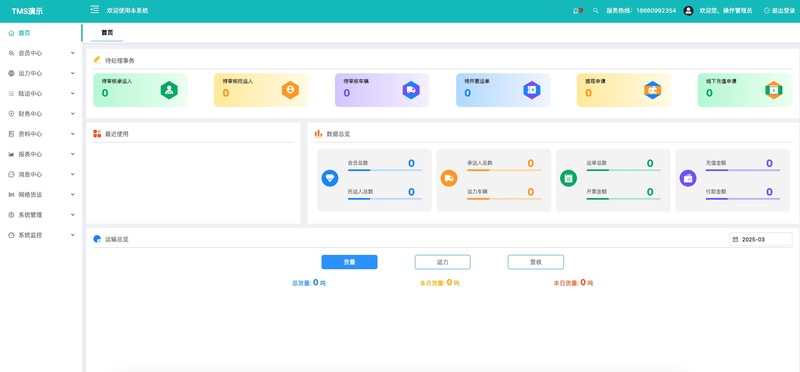Image resolution: width=800 pixels, height=372 pixels.
Task: Click the 消息中心 chat icon
Action: 11,175
